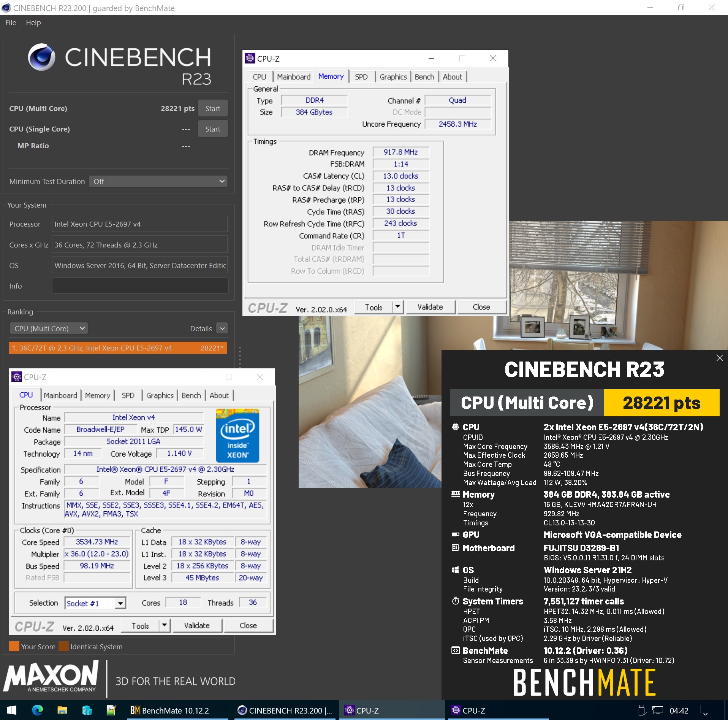Activate second CPU-Z taskbar entry
This screenshot has height=720, width=728.
coord(498,710)
